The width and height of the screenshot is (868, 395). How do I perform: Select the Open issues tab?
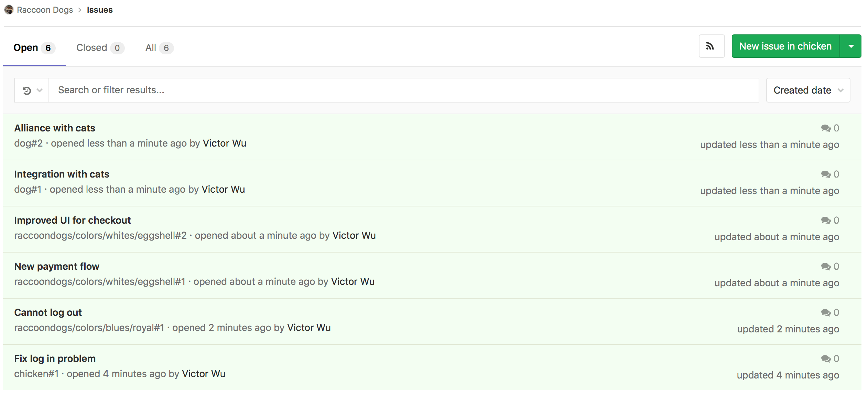[26, 47]
